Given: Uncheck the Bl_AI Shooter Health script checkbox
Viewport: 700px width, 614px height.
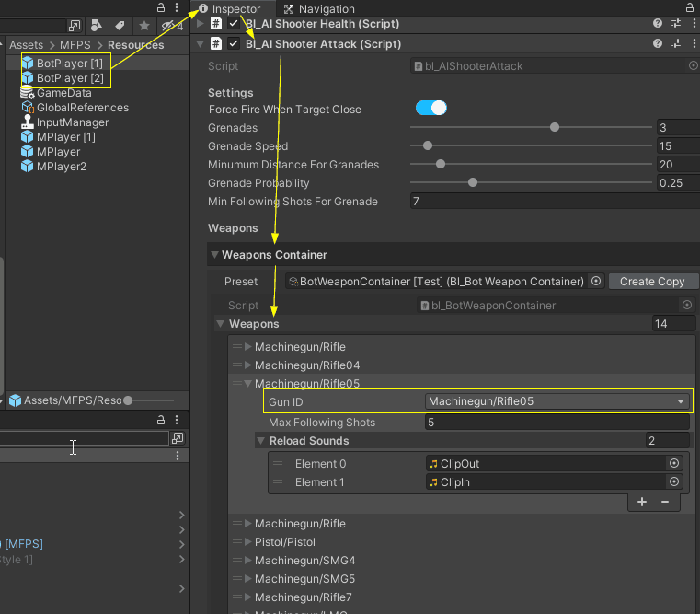Looking at the screenshot, I should coord(234,23).
